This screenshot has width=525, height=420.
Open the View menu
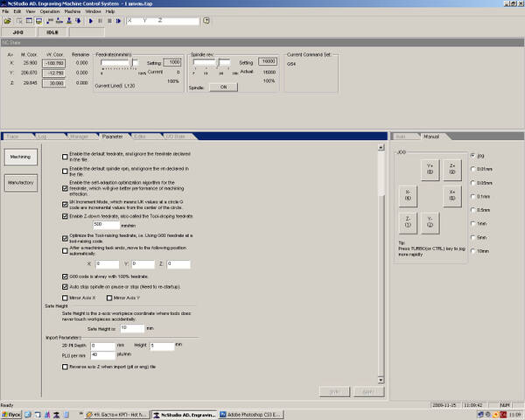click(31, 11)
